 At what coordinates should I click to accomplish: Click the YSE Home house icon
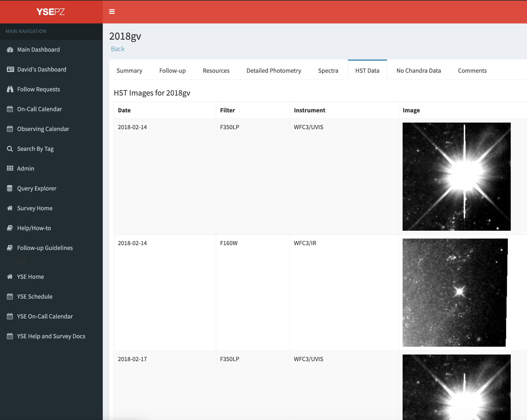click(x=10, y=277)
